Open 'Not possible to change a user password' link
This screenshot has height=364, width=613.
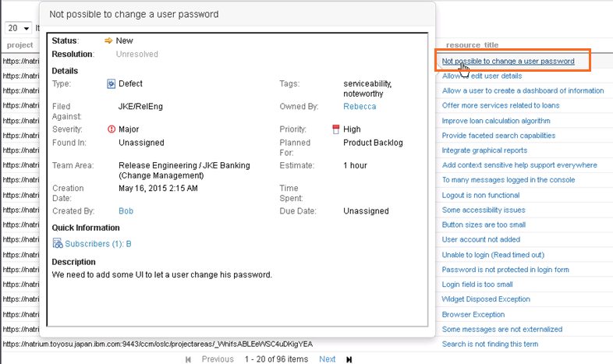(508, 61)
